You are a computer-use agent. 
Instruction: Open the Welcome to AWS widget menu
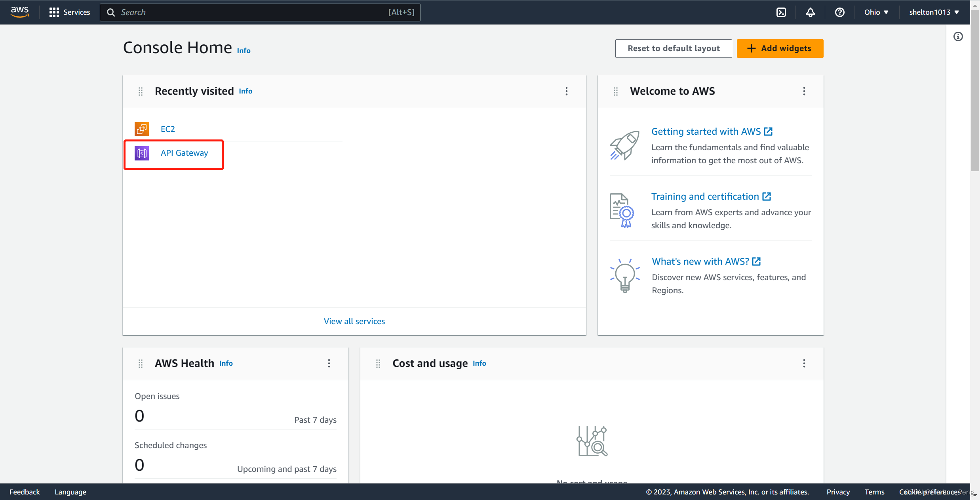(804, 92)
